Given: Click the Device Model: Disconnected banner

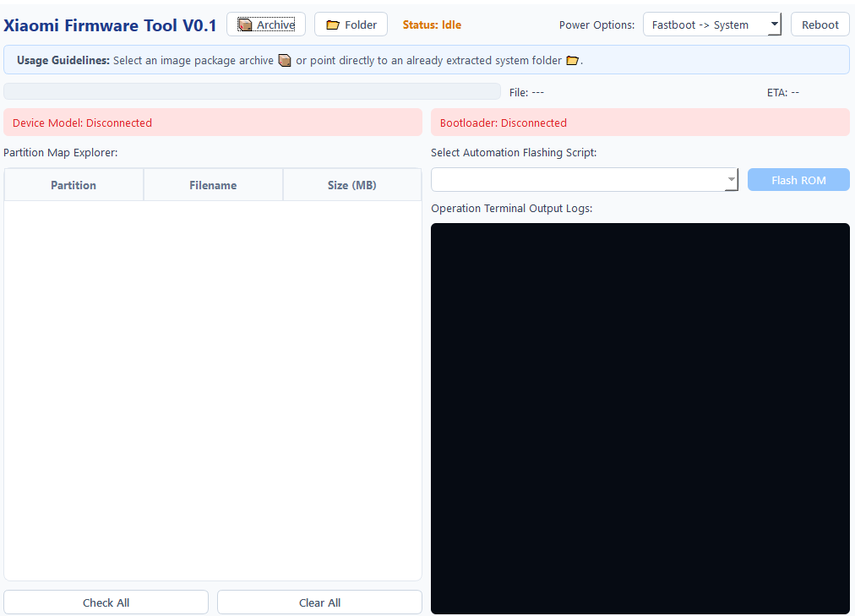Looking at the screenshot, I should pos(213,123).
